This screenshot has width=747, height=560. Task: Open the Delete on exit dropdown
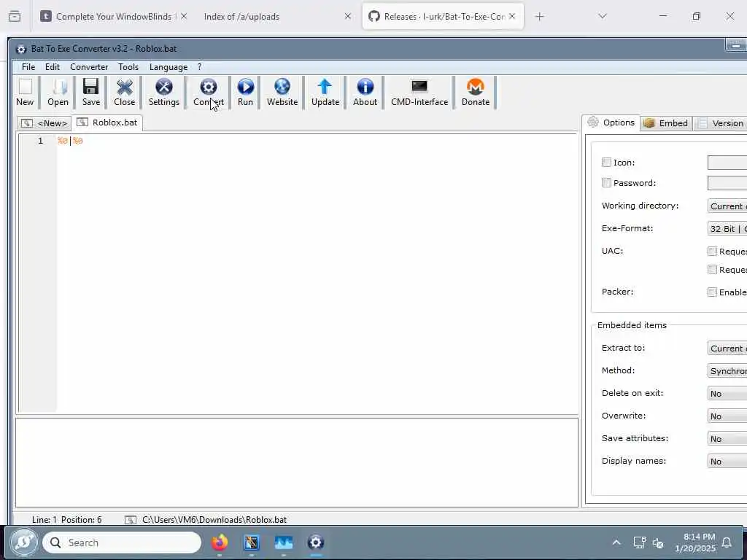pos(727,393)
